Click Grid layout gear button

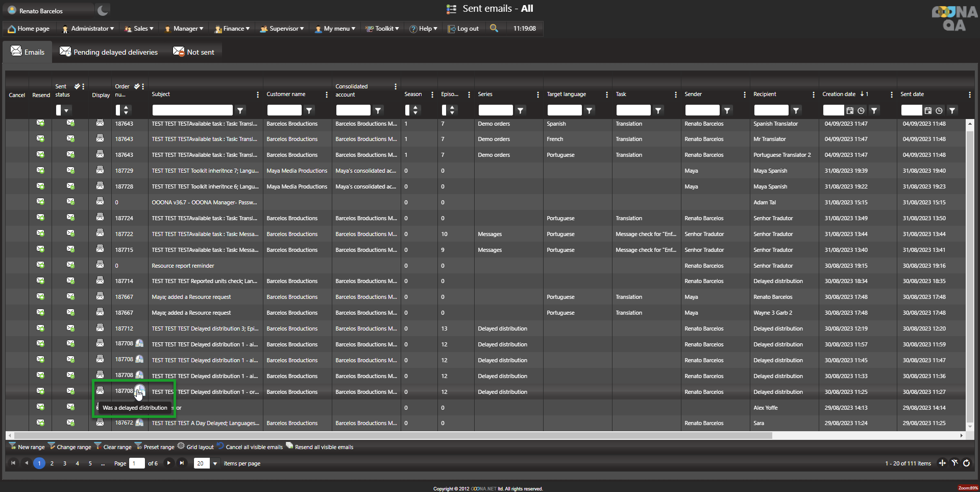pos(195,447)
